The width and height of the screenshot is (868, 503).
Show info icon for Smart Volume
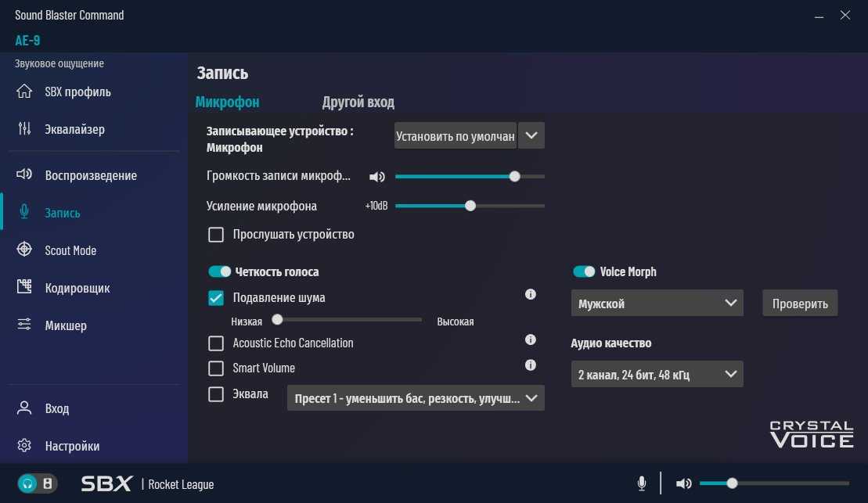(530, 365)
